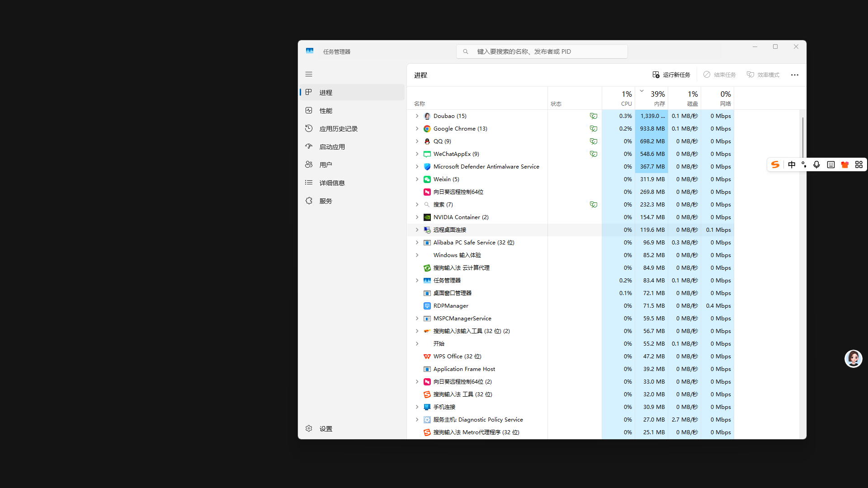Click the QQ penguin icon
Viewport: 868px width, 488px height.
tap(427, 141)
